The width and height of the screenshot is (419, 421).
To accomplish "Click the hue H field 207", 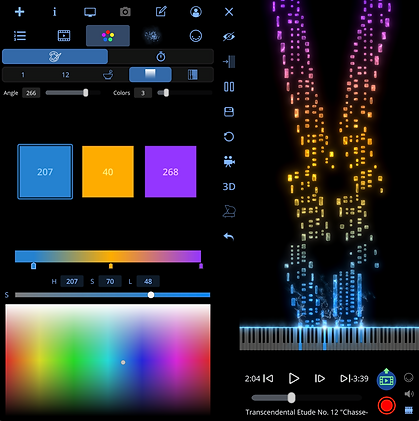I will click(72, 281).
